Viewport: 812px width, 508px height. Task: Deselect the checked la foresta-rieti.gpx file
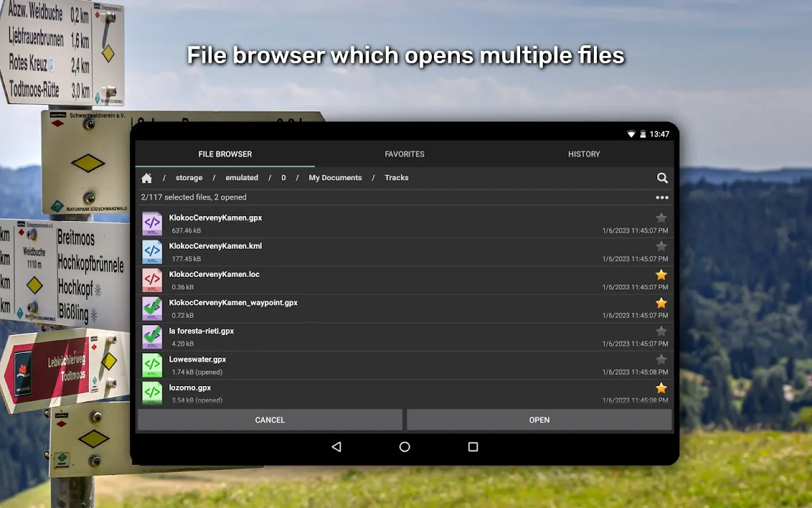152,337
